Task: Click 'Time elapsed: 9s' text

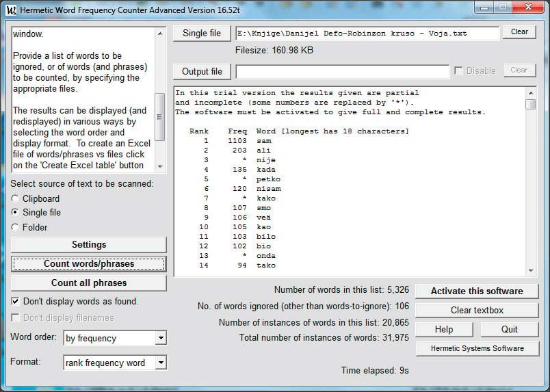Action: tap(375, 371)
